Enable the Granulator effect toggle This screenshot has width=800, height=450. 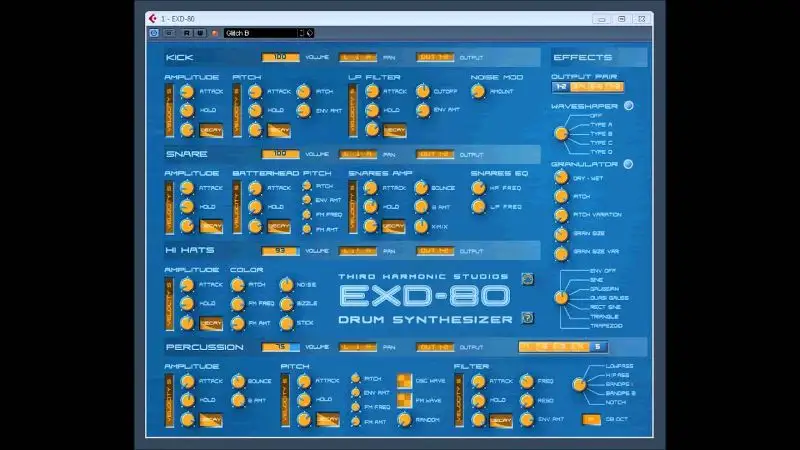(x=629, y=164)
